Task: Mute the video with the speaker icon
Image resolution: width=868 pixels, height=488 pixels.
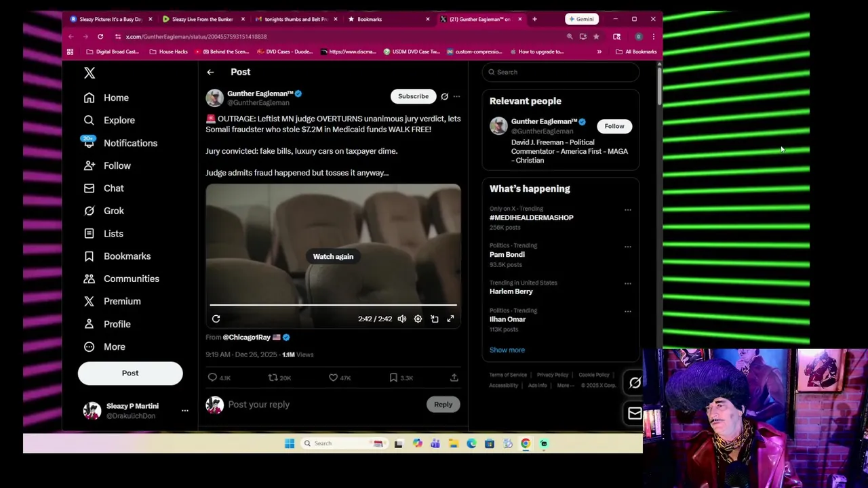Action: [402, 319]
